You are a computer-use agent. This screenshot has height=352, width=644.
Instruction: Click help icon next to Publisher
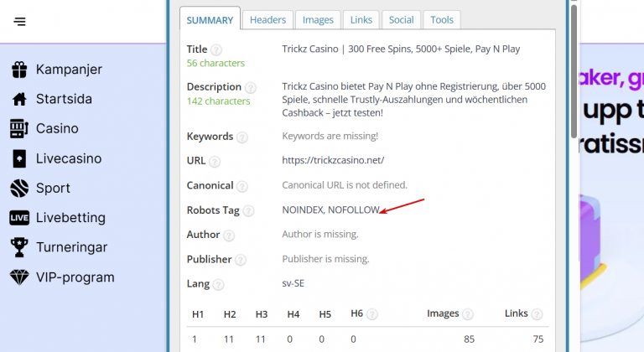(x=241, y=260)
